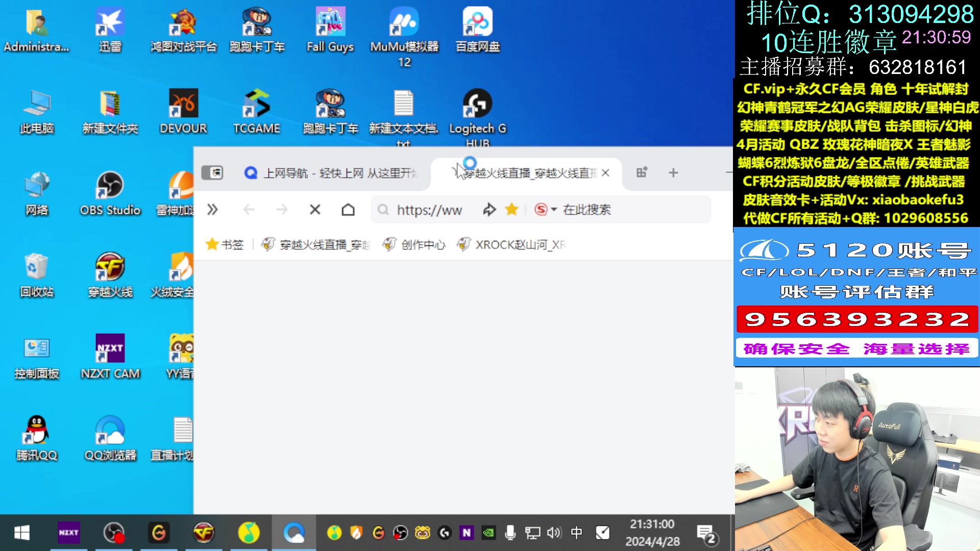Launch 迅雷 desktop shortcut

pos(110,31)
